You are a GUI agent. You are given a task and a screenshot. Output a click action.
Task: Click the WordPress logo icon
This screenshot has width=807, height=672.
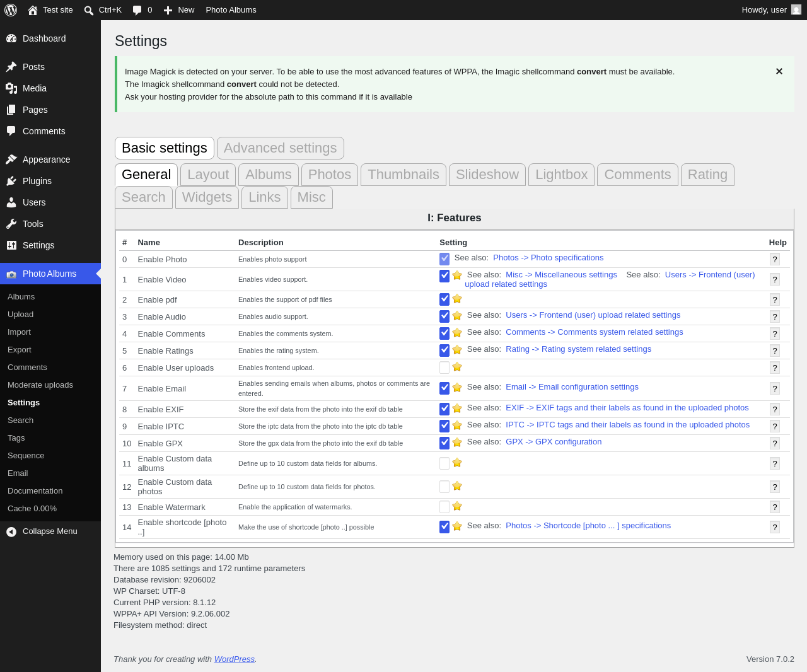click(x=11, y=10)
